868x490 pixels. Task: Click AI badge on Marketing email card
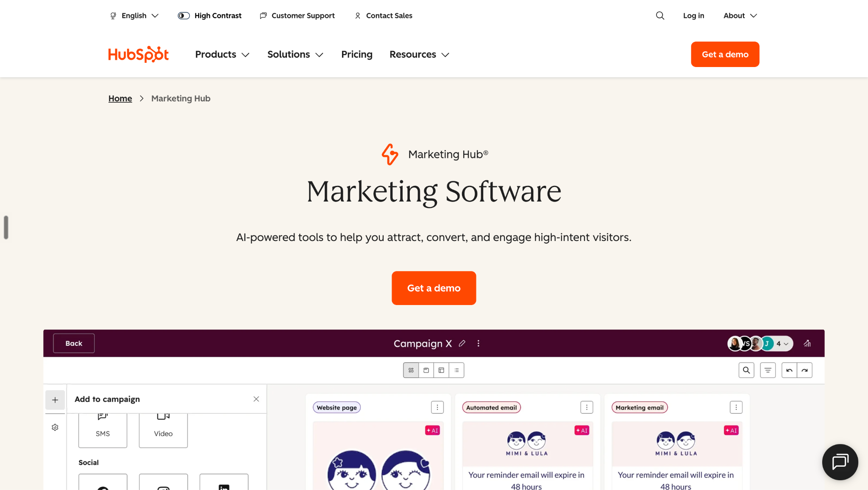731,430
